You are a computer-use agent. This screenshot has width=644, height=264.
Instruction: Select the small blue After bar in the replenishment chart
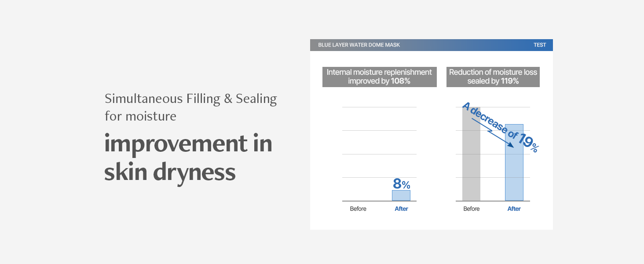401,195
